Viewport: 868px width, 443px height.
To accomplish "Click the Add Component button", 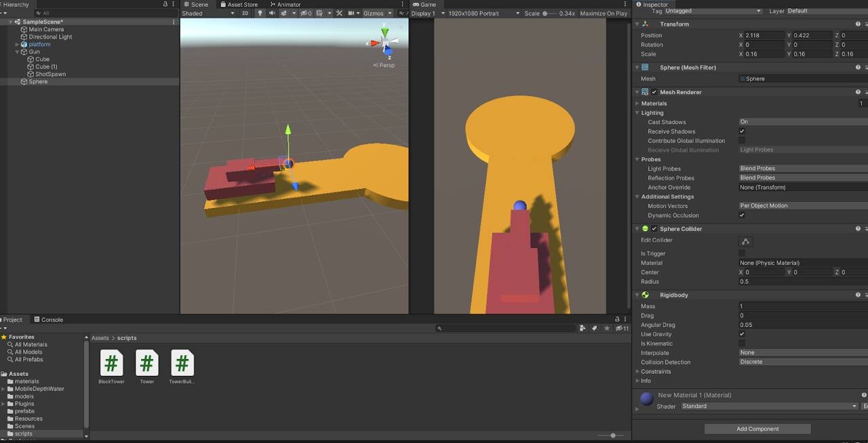I will [757, 429].
